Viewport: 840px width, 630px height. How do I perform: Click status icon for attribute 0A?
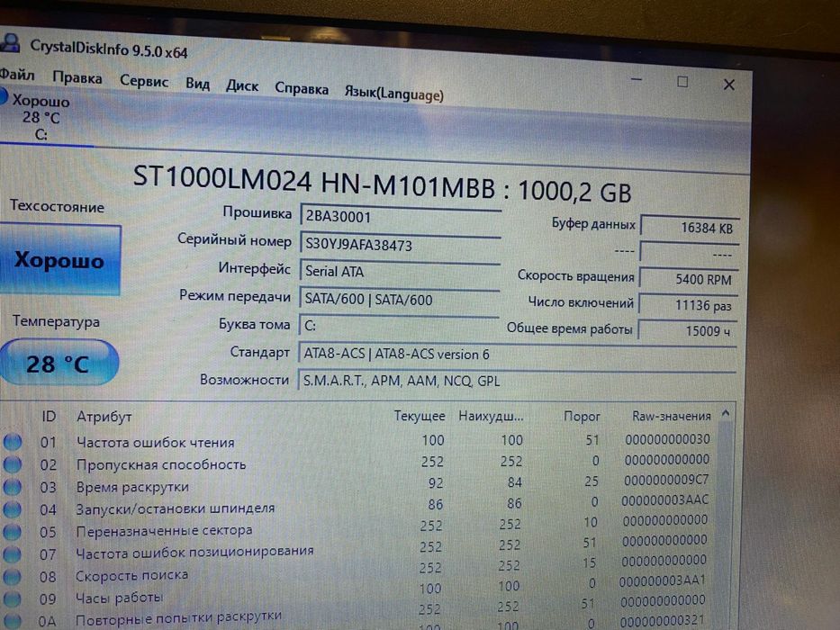pyautogui.click(x=13, y=621)
